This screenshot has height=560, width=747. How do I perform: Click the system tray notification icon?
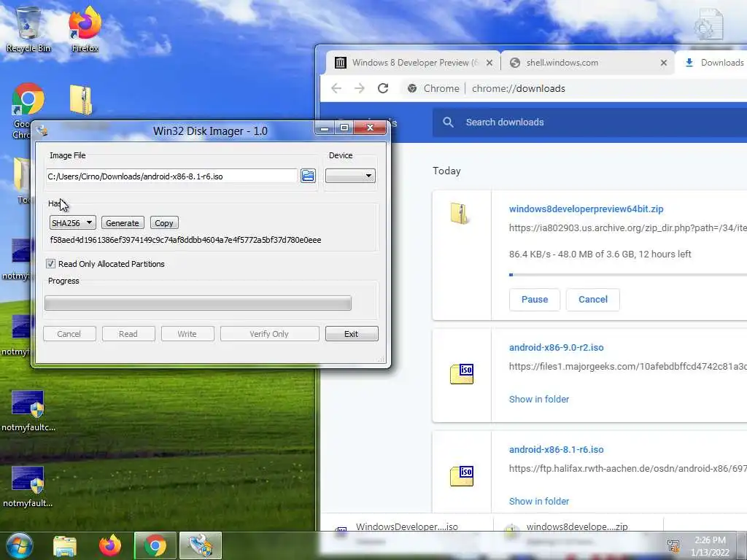click(673, 545)
